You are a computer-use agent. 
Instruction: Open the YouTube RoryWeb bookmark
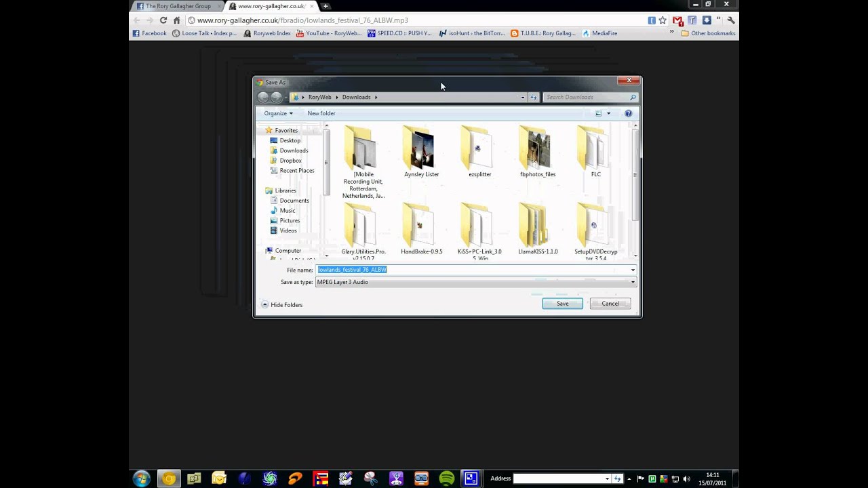pyautogui.click(x=329, y=33)
